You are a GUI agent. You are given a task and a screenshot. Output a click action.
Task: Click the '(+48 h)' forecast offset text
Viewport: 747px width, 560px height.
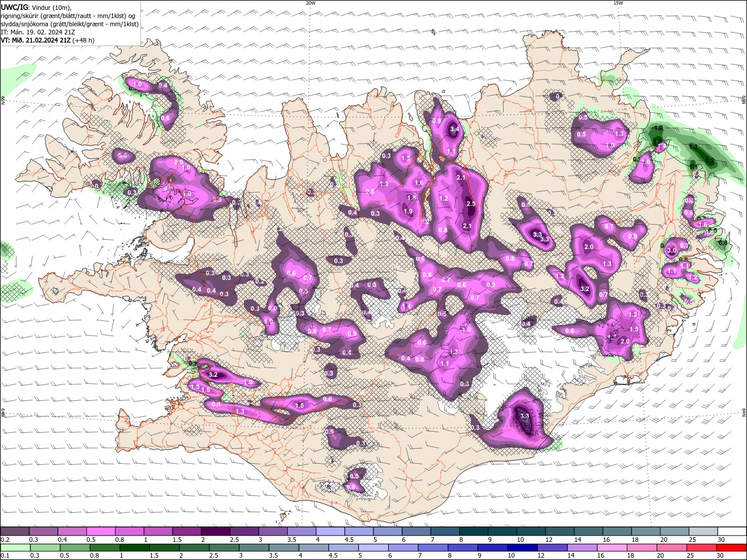(x=84, y=40)
